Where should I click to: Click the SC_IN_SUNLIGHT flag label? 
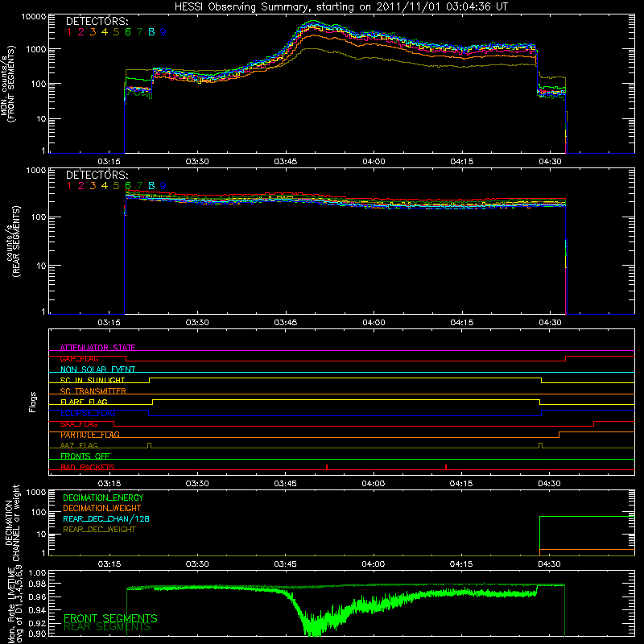pyautogui.click(x=93, y=380)
